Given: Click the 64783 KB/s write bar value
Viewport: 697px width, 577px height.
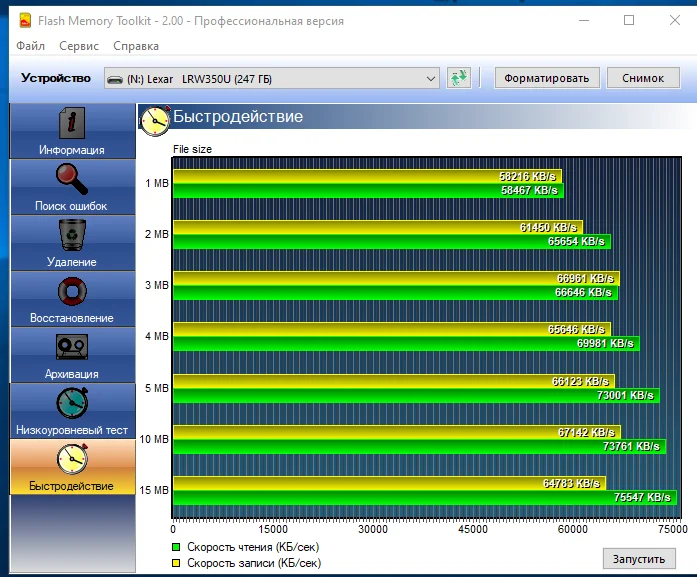Looking at the screenshot, I should [x=571, y=483].
